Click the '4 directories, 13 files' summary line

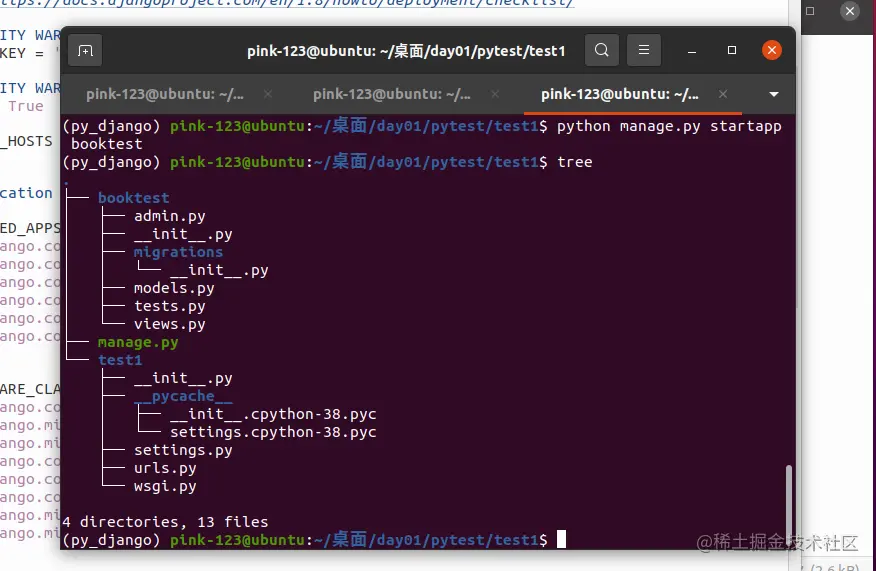165,522
